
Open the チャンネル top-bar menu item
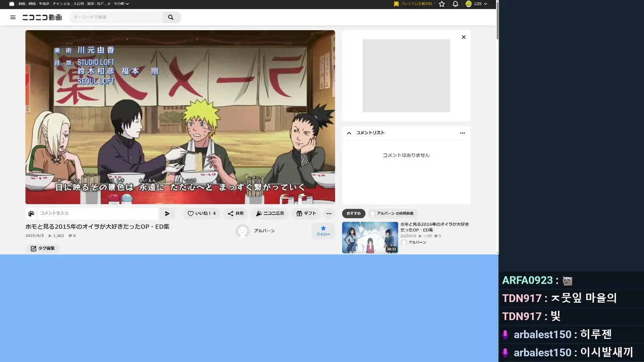[x=61, y=4]
